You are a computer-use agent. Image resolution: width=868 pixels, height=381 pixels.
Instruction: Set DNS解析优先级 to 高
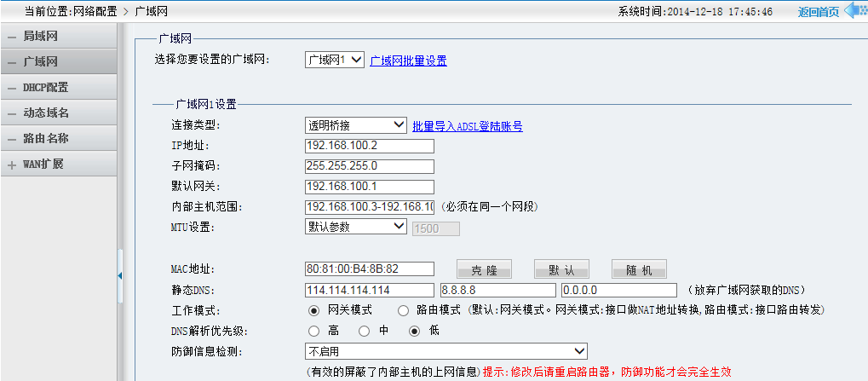click(x=313, y=331)
